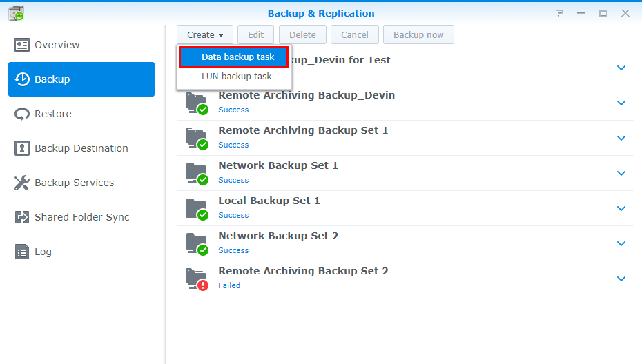Open the Create dropdown button
This screenshot has width=642, height=364.
click(205, 35)
